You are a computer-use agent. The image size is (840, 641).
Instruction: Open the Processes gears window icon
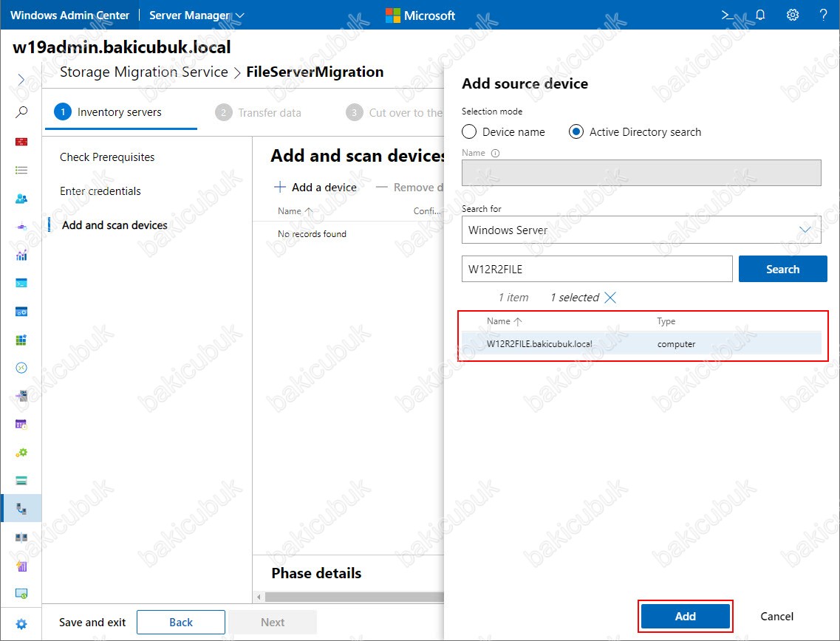pos(21,312)
